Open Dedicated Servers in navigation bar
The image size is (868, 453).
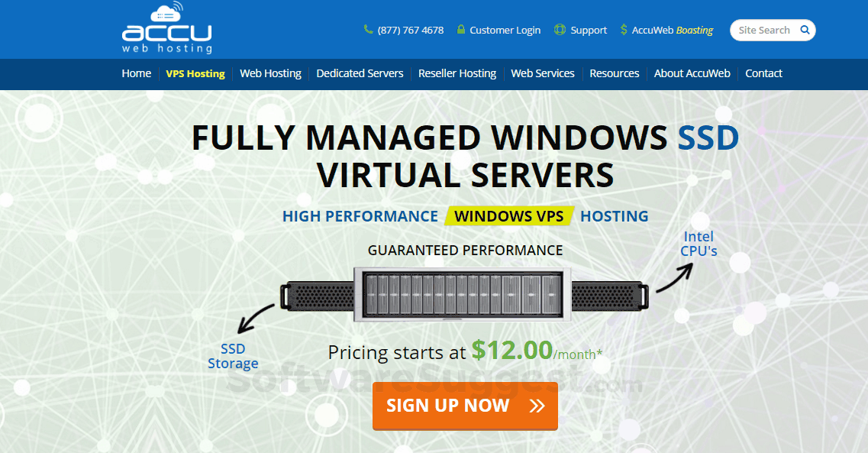tap(360, 73)
